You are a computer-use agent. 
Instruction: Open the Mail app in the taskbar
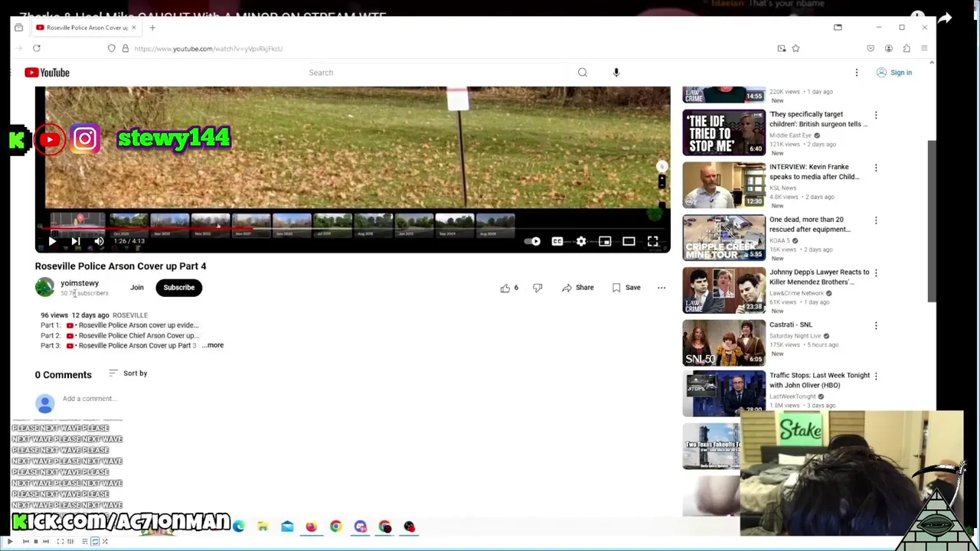[287, 527]
